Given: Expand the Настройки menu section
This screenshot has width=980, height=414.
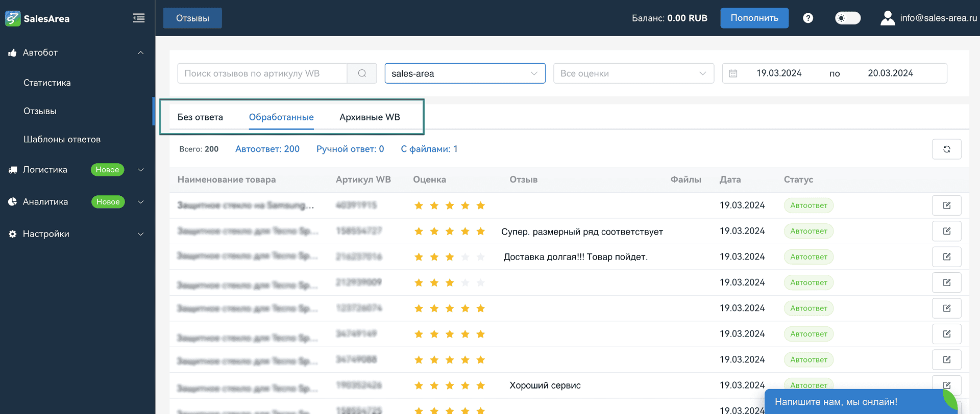Looking at the screenshot, I should point(140,234).
